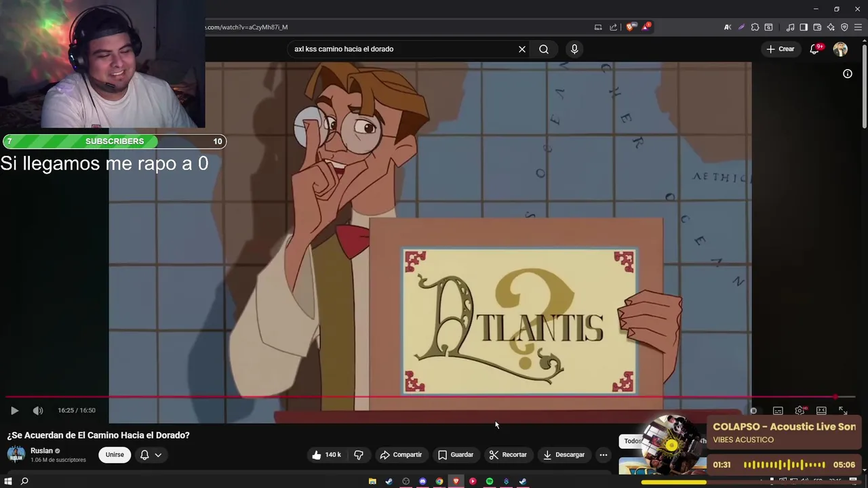Open the three-dot more actions menu
Viewport: 868px width, 488px height.
pyautogui.click(x=604, y=455)
